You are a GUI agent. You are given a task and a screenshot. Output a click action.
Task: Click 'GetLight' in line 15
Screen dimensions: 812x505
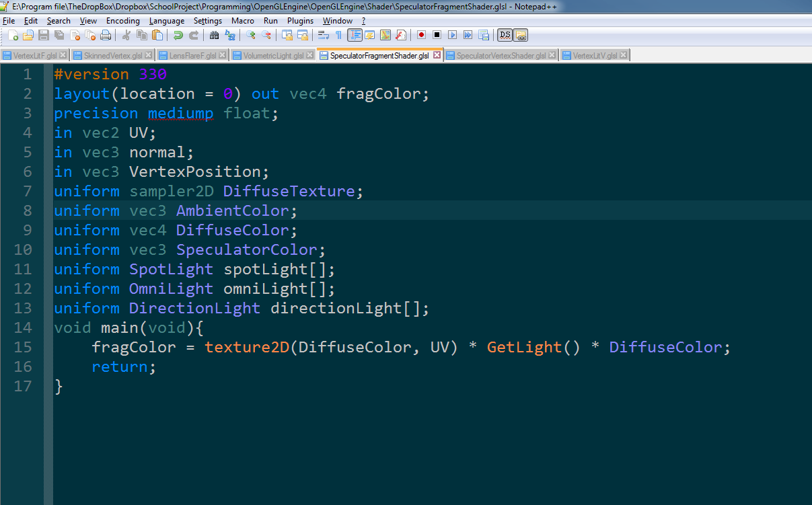(525, 348)
